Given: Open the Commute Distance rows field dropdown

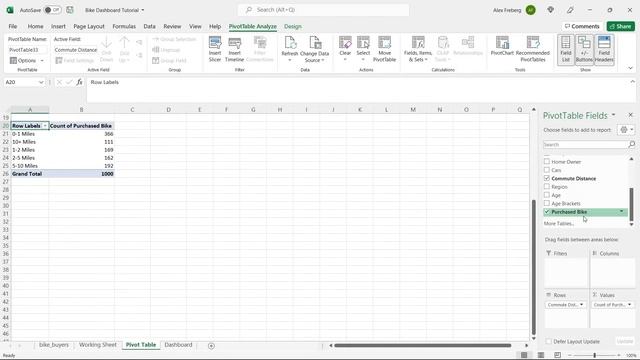Looking at the screenshot, I should point(581,304).
